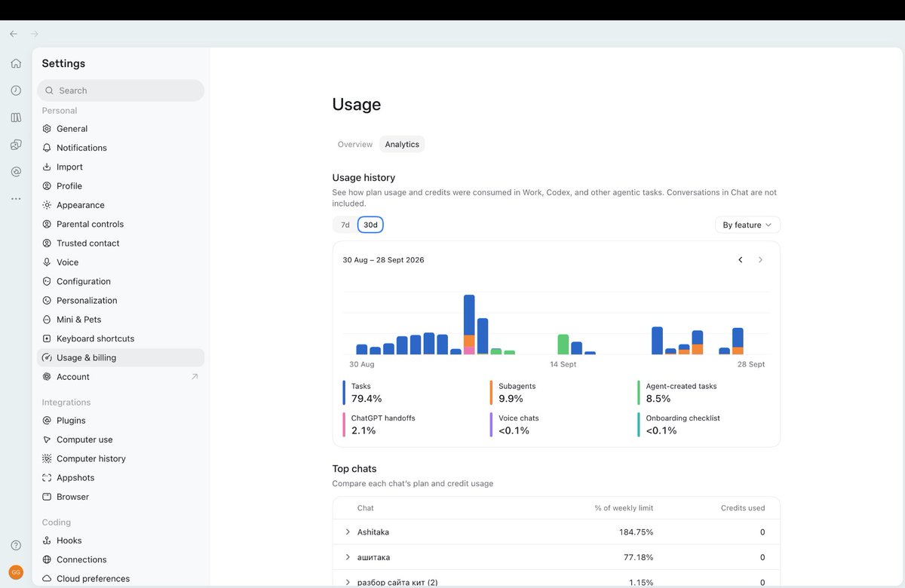Open Computer use settings
Screen dimensions: 905x588
[x=121, y=439]
